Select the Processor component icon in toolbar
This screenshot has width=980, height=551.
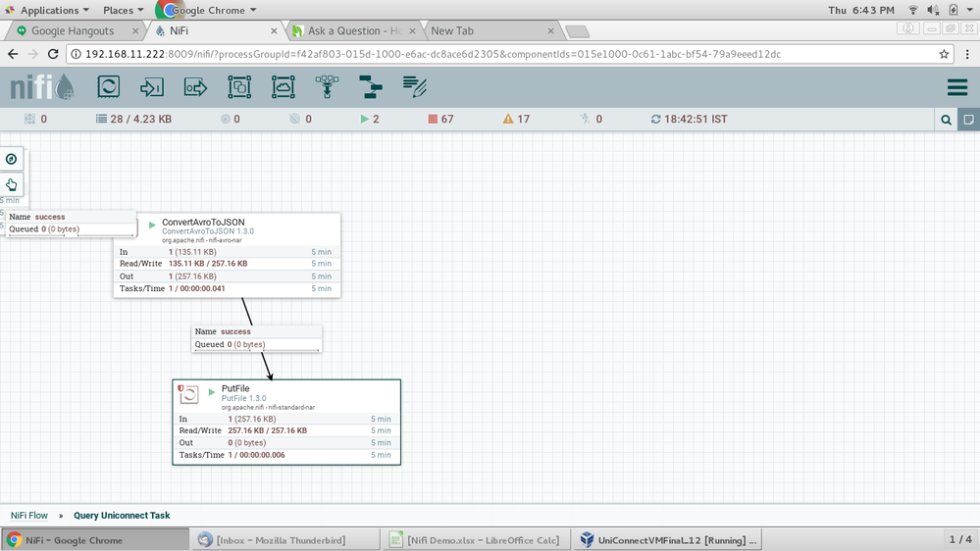pos(108,87)
